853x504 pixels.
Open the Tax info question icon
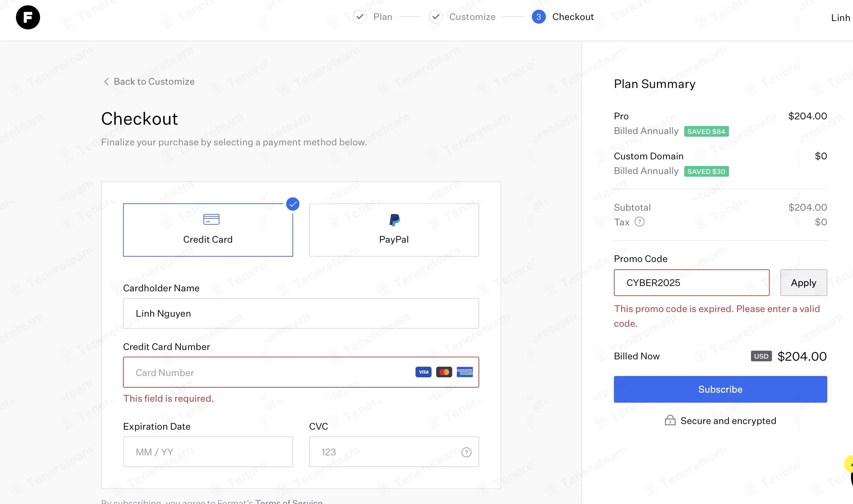pos(639,222)
